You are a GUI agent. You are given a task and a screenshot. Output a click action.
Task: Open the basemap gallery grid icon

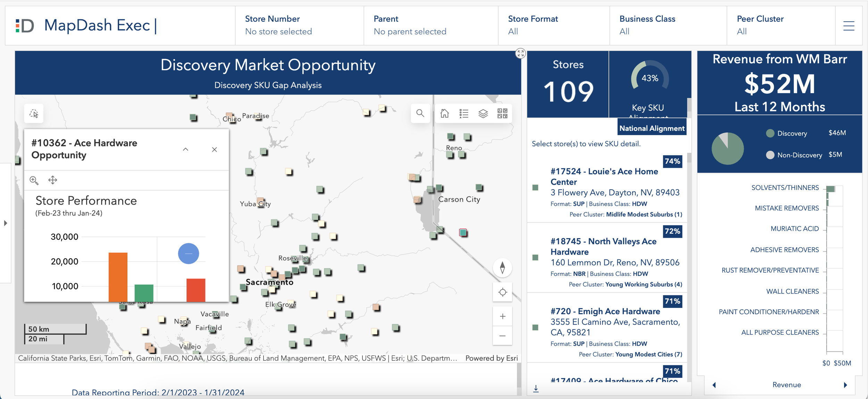coord(502,113)
